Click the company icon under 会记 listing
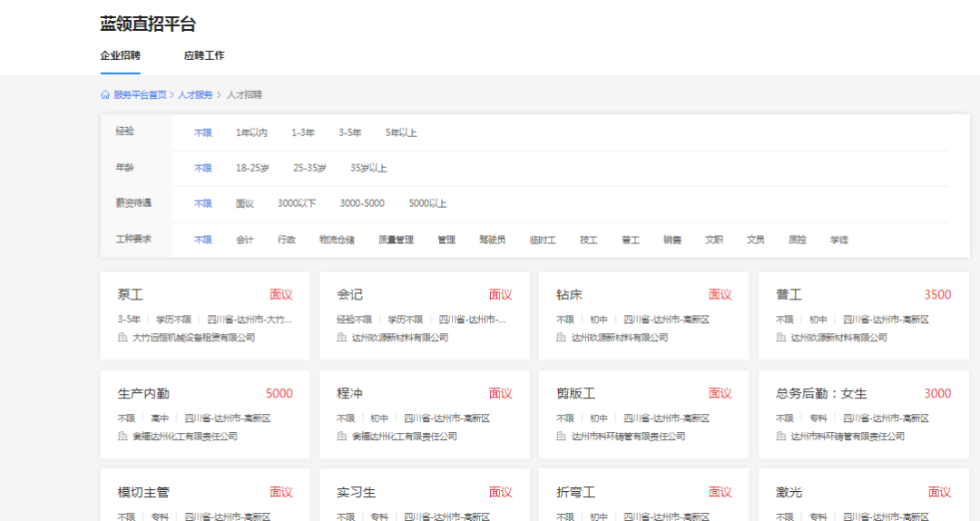Viewport: 980px width, 521px height. [x=342, y=338]
